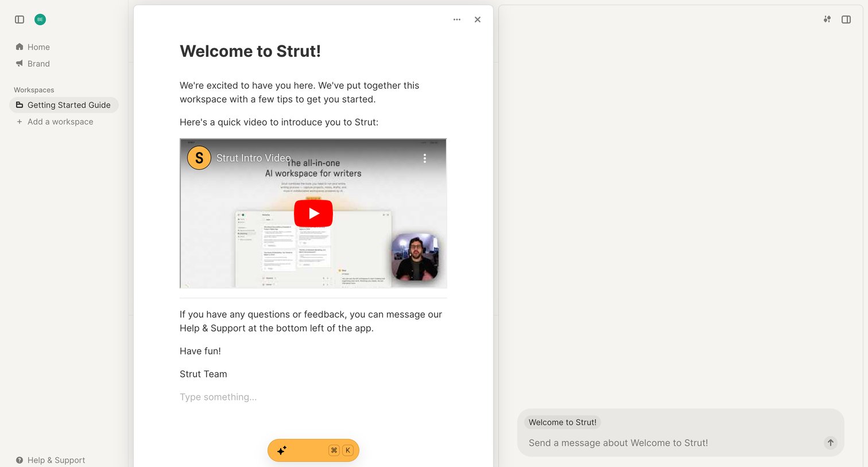Click the 'Strut Team' signature text
The width and height of the screenshot is (868, 467).
(203, 374)
